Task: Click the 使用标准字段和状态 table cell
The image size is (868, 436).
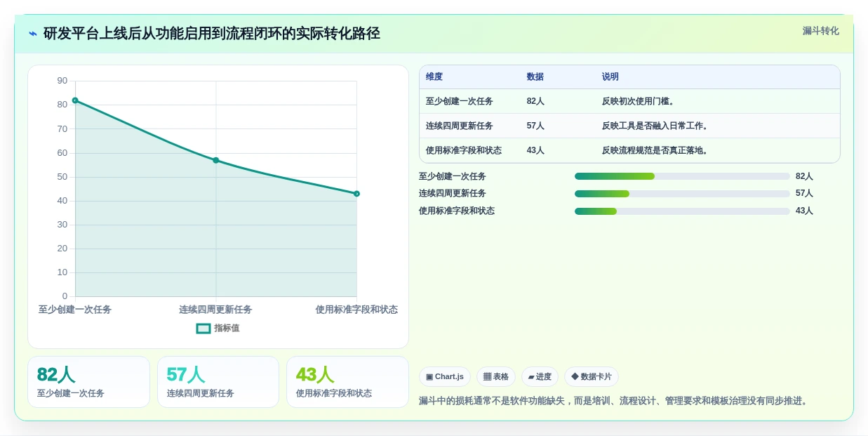Action: tap(464, 150)
